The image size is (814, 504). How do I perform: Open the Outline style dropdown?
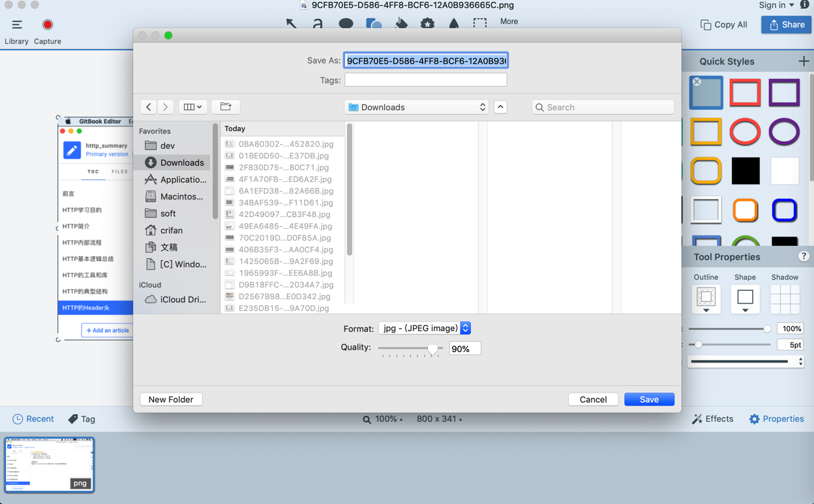(706, 299)
